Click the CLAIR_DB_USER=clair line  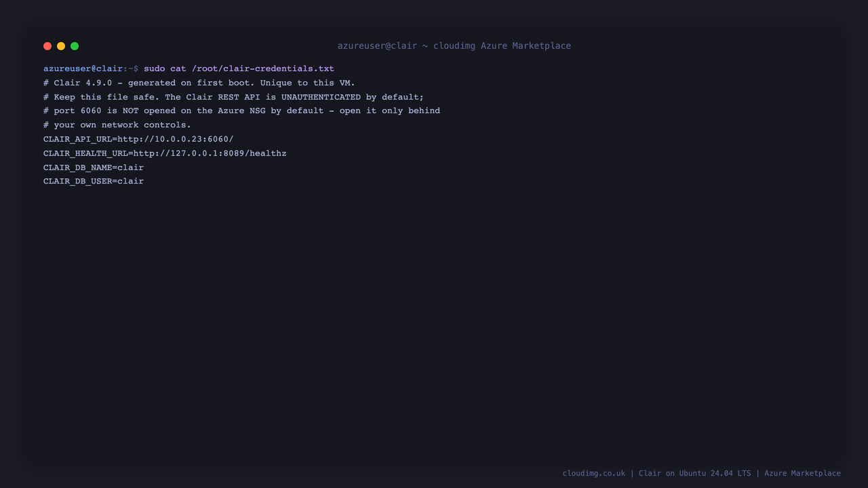(94, 181)
